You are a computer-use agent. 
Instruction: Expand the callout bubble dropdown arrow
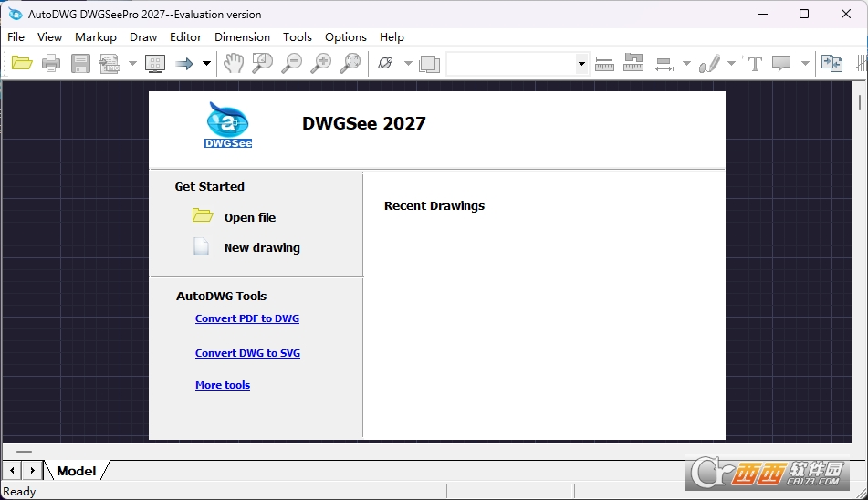(x=805, y=63)
